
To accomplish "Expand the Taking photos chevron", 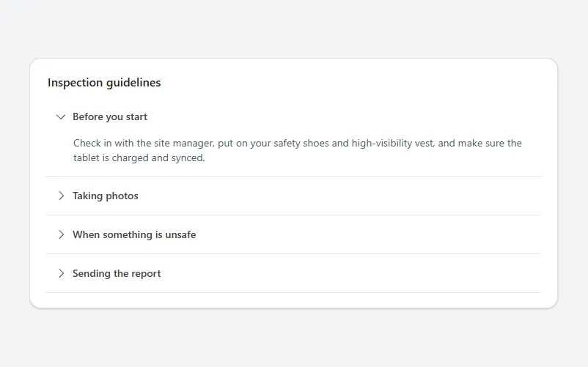I will click(x=61, y=196).
